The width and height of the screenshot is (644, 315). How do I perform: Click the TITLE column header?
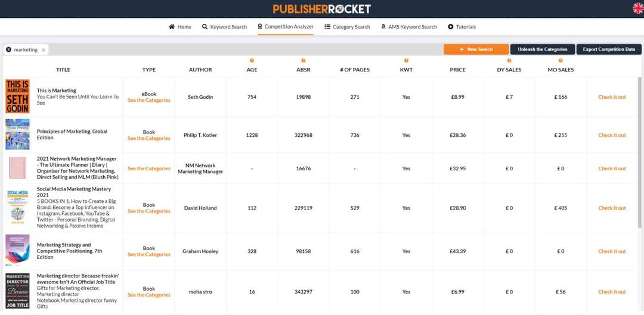63,70
